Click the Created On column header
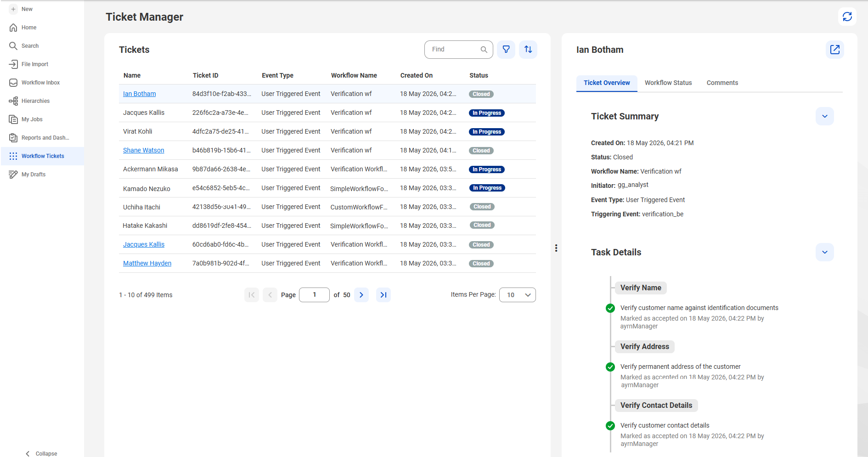Viewport: 868px width, 457px height. (x=417, y=75)
